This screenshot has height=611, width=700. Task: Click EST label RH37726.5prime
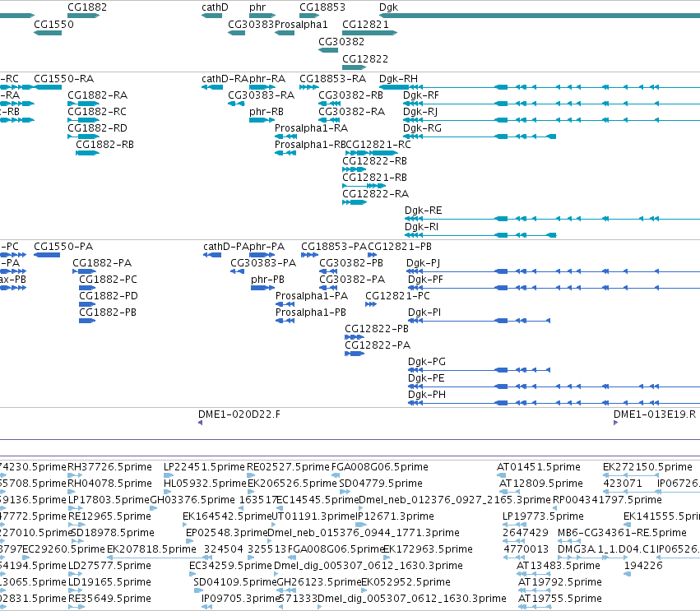pos(110,467)
